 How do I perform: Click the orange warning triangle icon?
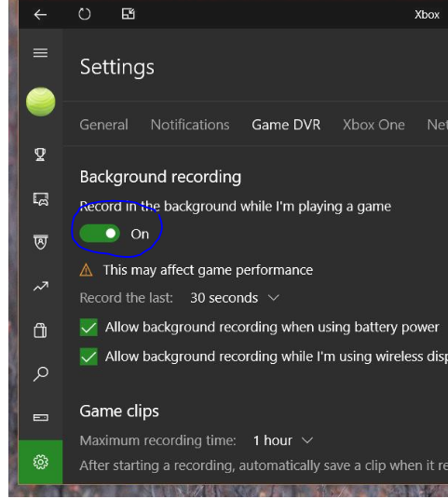point(86,270)
